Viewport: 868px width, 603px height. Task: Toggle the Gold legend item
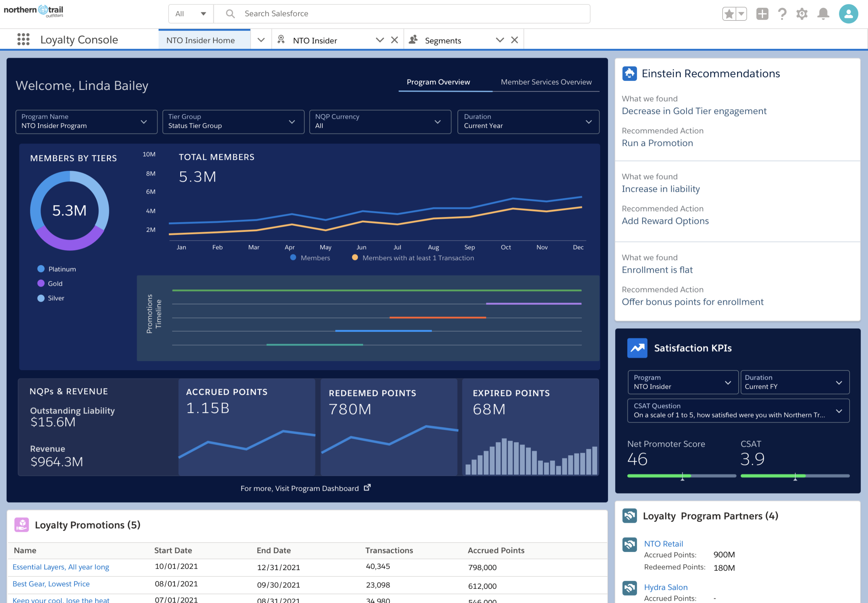coord(50,283)
